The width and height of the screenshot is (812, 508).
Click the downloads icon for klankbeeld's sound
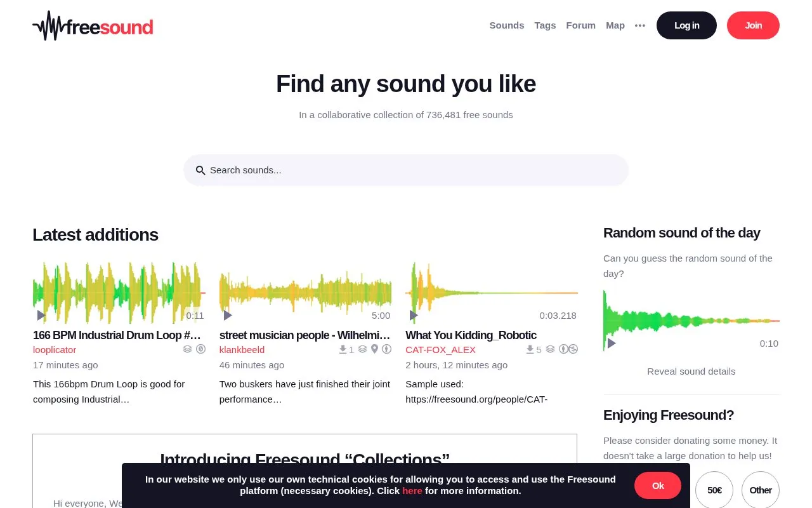343,349
